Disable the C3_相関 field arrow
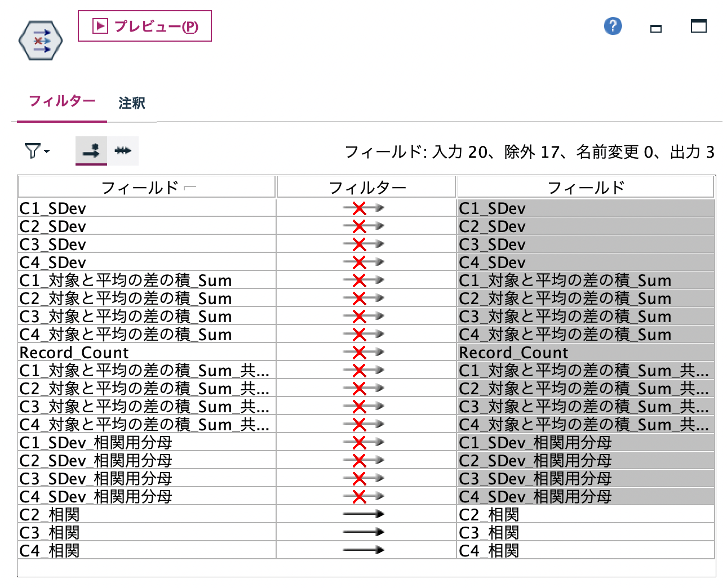The height and width of the screenshot is (588, 727). pyautogui.click(x=364, y=532)
